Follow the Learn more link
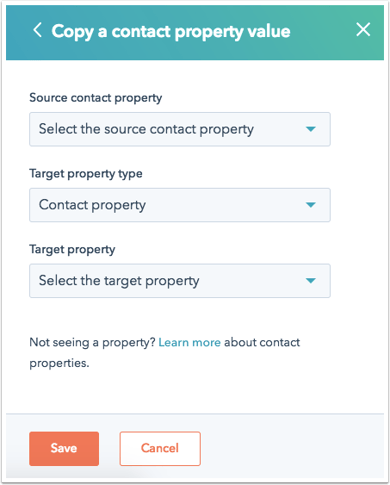This screenshot has height=485, width=390. pyautogui.click(x=189, y=342)
